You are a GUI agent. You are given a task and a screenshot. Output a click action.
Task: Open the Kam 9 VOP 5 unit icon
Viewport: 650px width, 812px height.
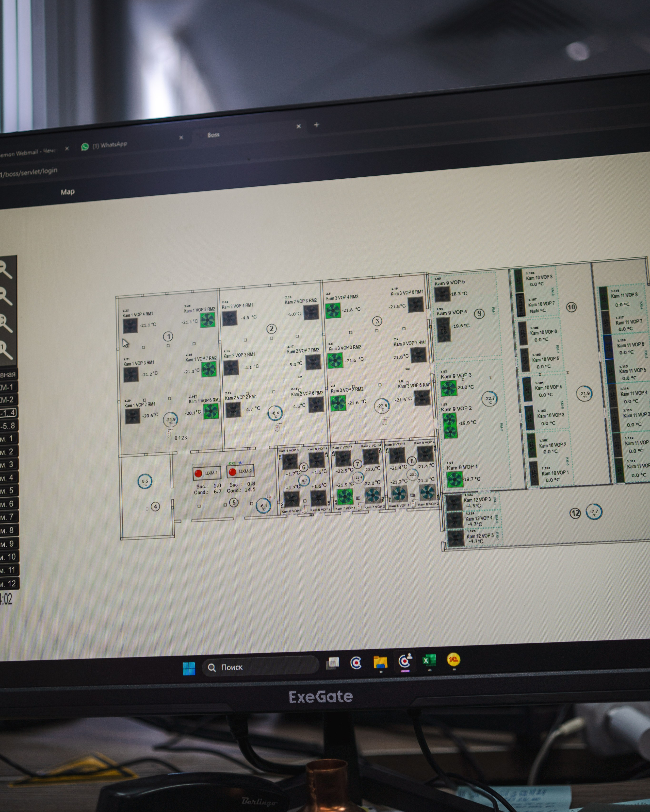click(442, 294)
